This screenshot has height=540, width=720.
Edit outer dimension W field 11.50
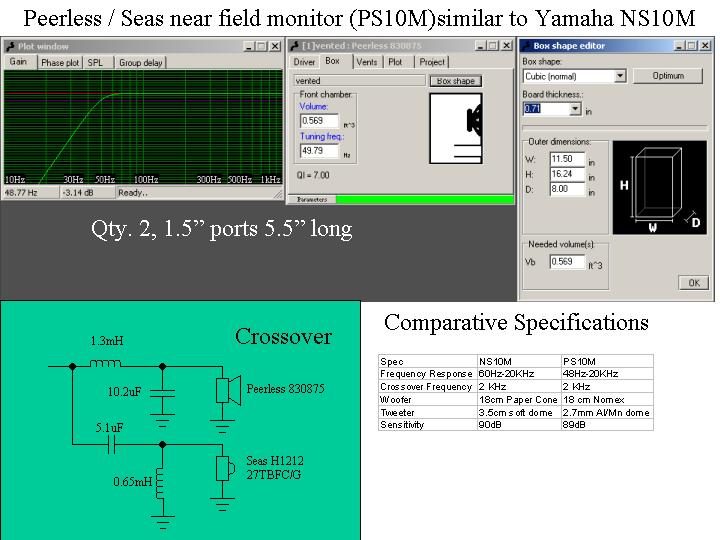pyautogui.click(x=568, y=159)
